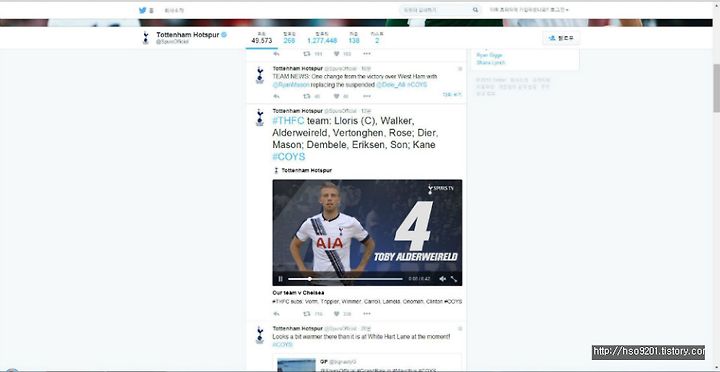Retweet the #THFC team lineup tweet
Viewport: 720px width, 372px height.
tap(307, 314)
